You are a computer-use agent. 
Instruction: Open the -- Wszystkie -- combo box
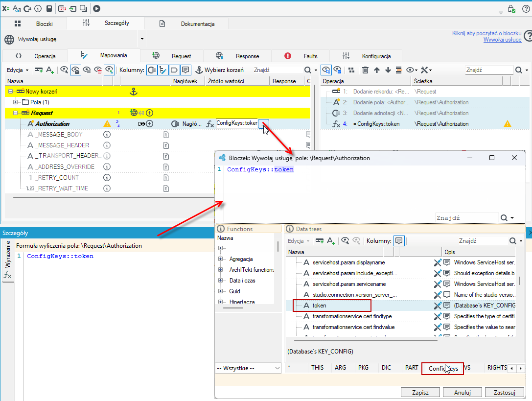pos(248,368)
